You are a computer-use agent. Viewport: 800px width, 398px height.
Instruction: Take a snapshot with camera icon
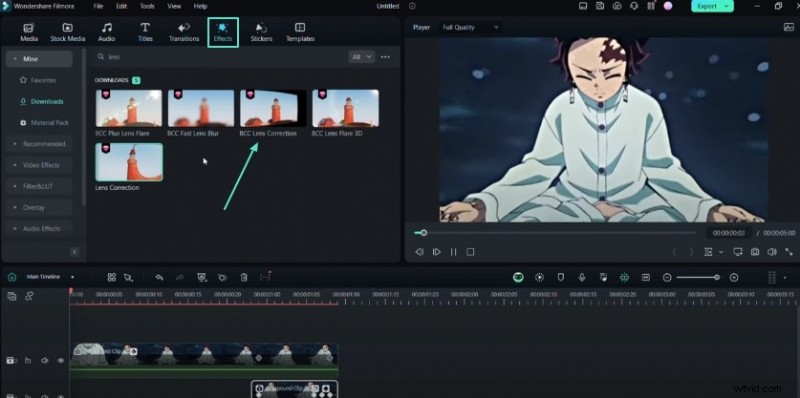(755, 252)
